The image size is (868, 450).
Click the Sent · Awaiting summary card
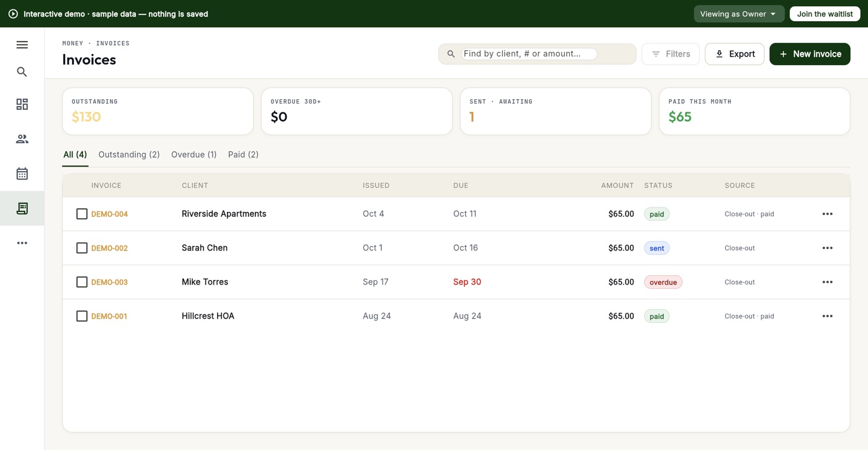click(x=556, y=111)
